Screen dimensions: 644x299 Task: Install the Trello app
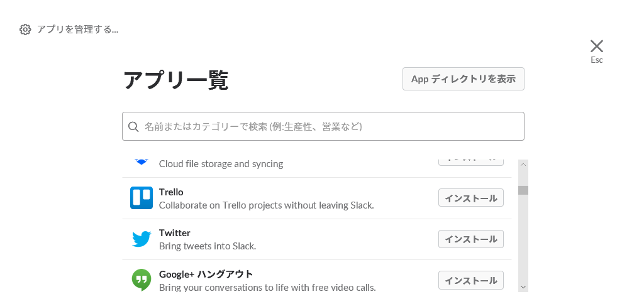point(471,198)
